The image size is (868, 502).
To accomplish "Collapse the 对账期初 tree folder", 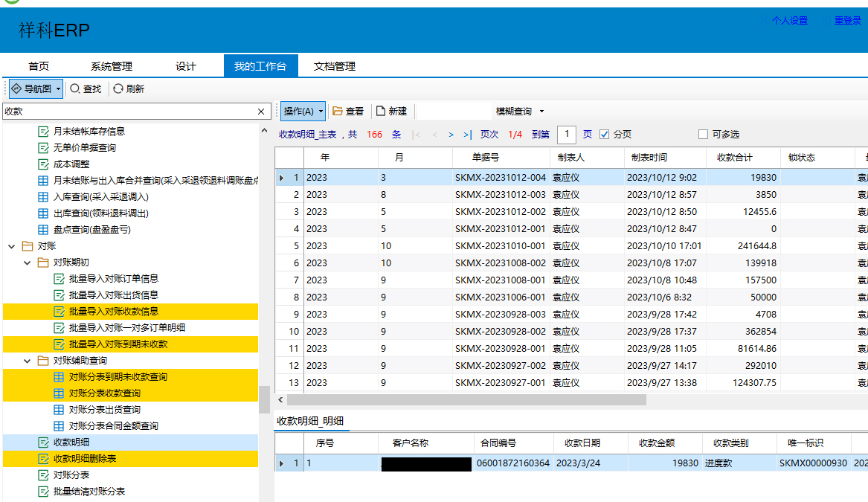I will click(x=28, y=263).
